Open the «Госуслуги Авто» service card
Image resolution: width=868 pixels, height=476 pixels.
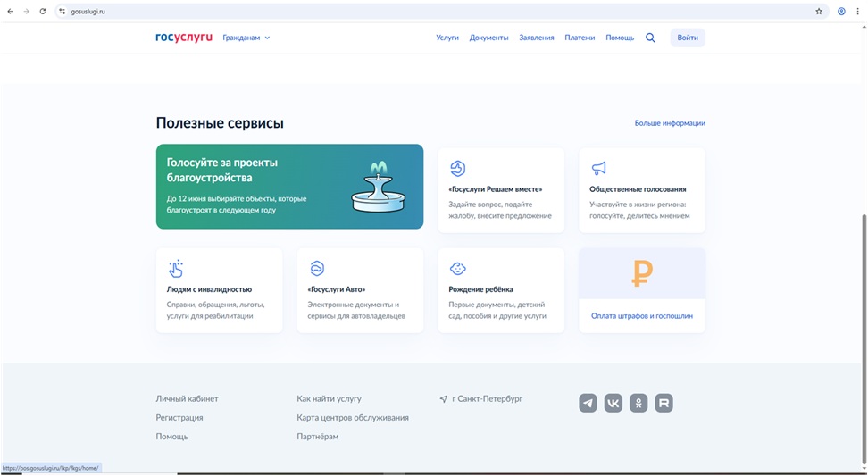(360, 290)
